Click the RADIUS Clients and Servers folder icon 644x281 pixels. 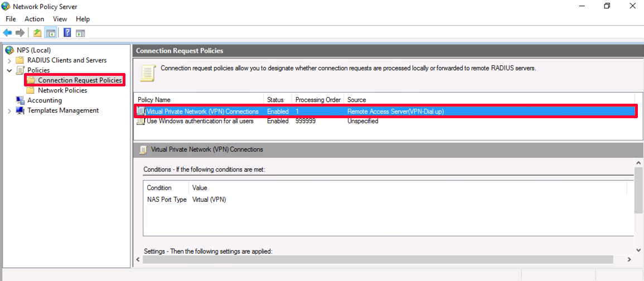coord(20,60)
